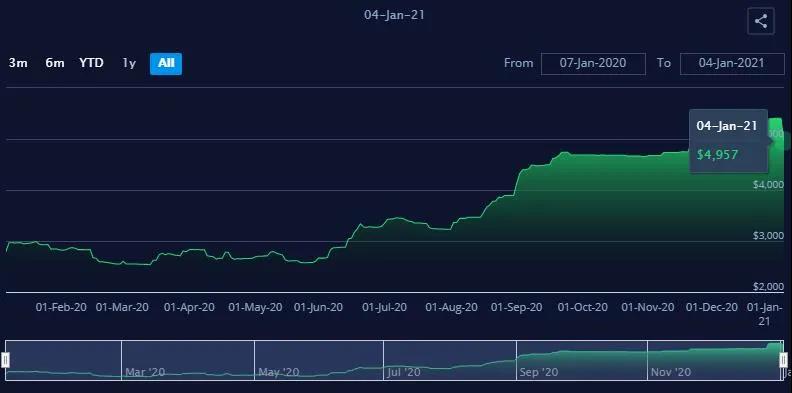Viewport: 792px width, 393px height.
Task: Click the 01-Apr-20 axis label
Action: tap(189, 307)
